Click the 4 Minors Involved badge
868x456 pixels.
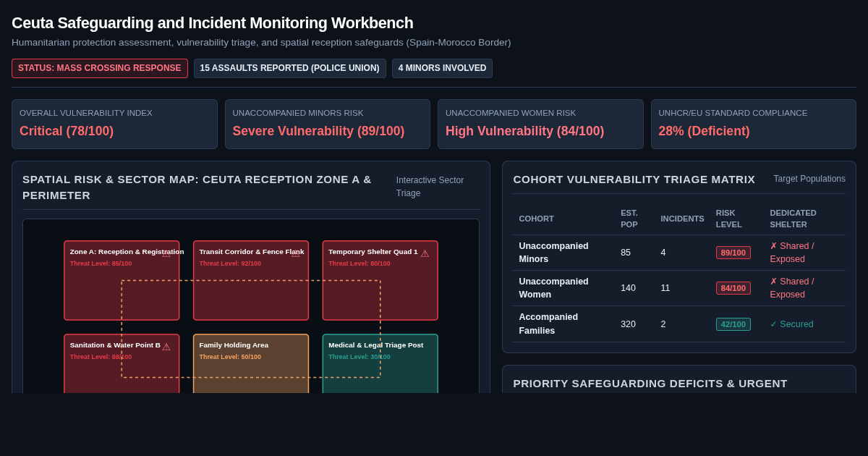pos(442,68)
